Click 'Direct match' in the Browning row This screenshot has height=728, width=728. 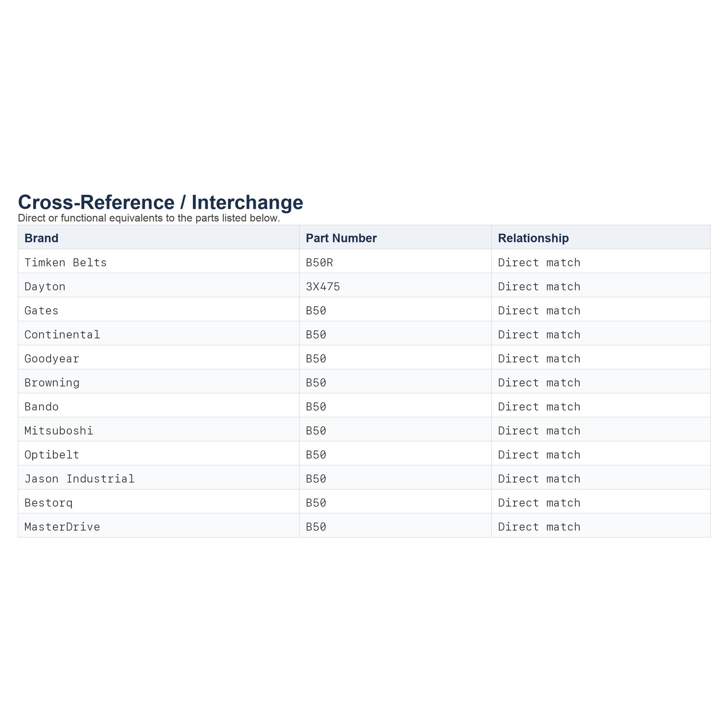tap(539, 383)
